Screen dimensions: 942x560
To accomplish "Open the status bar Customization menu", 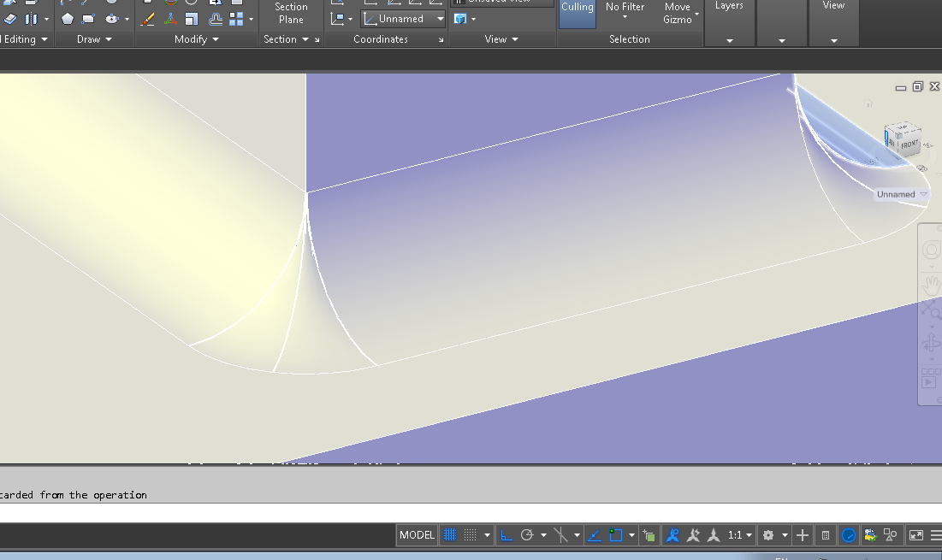I will [x=936, y=535].
